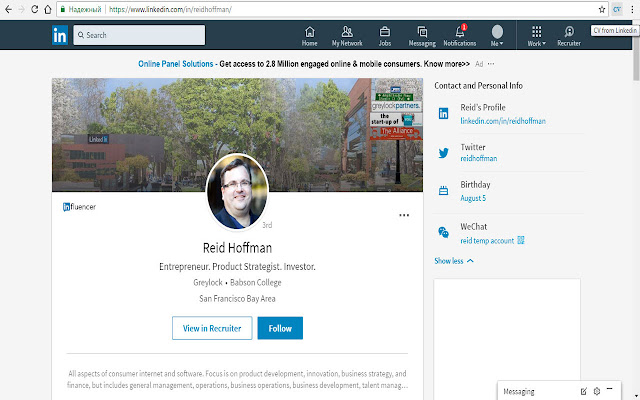
Task: Click the CV from LinkedIn extension icon
Action: 617,9
